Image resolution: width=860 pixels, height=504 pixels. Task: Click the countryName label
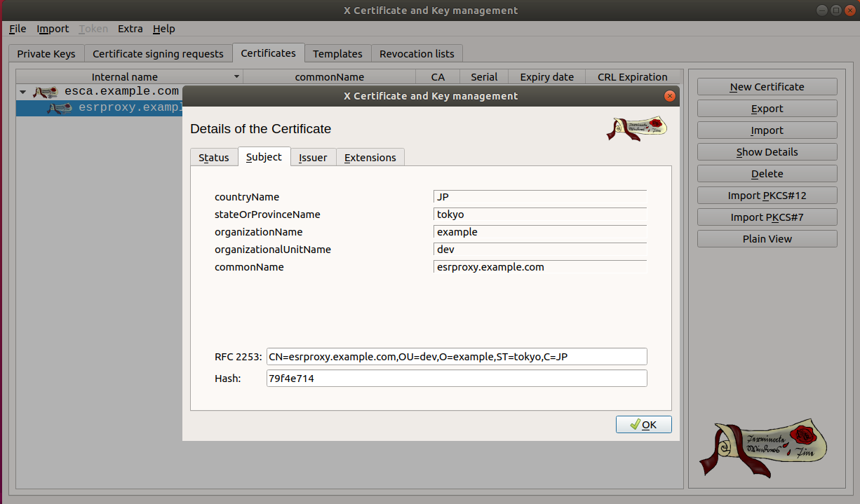tap(247, 197)
